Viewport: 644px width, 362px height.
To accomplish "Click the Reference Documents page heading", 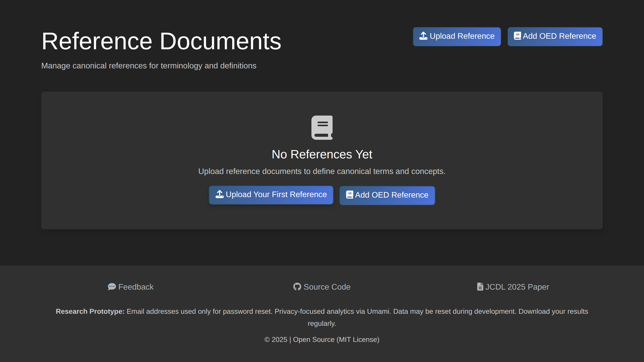I will pos(161,41).
